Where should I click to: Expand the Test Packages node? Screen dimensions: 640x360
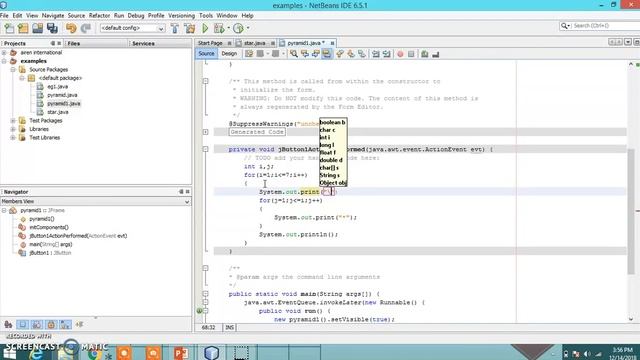[x=13, y=121]
